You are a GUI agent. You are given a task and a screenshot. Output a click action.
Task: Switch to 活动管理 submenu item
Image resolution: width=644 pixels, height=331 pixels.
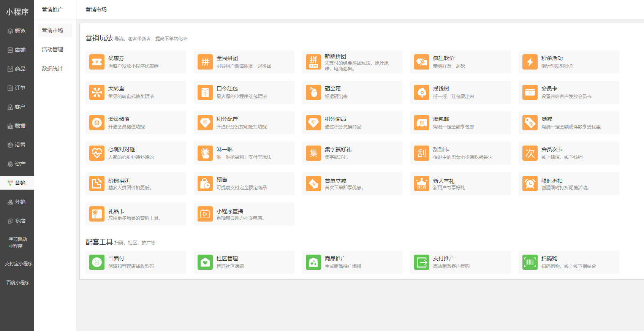[x=52, y=49]
